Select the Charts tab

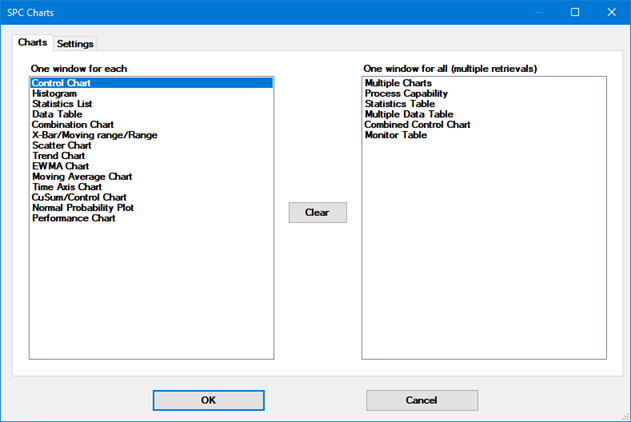coord(32,43)
